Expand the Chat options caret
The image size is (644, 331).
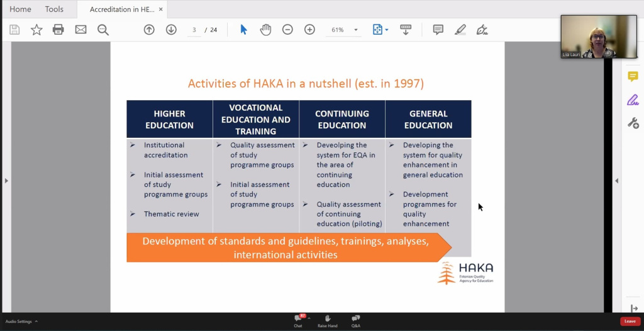tap(309, 318)
